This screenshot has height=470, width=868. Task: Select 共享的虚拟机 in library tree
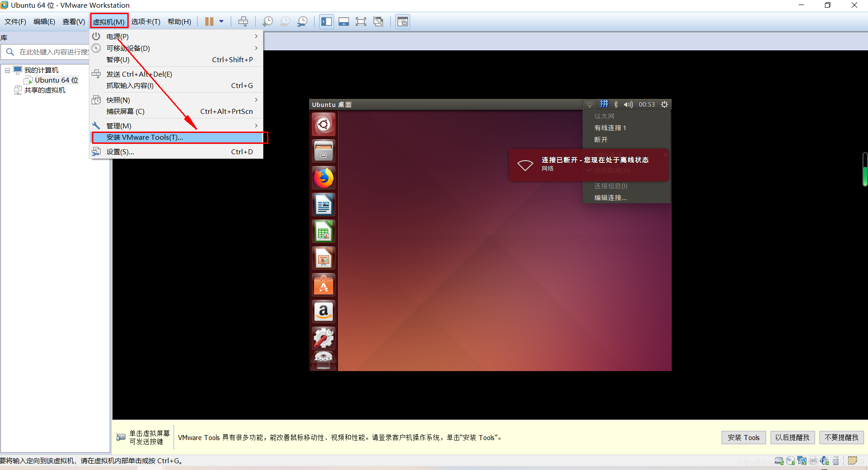click(44, 90)
